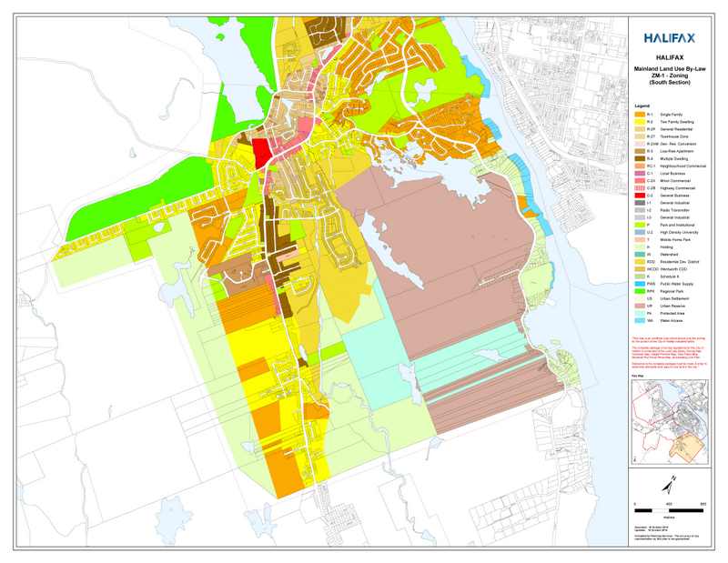Click the 'Mobile Home Park' legend label
The height and width of the screenshot is (563, 728).
click(x=675, y=239)
